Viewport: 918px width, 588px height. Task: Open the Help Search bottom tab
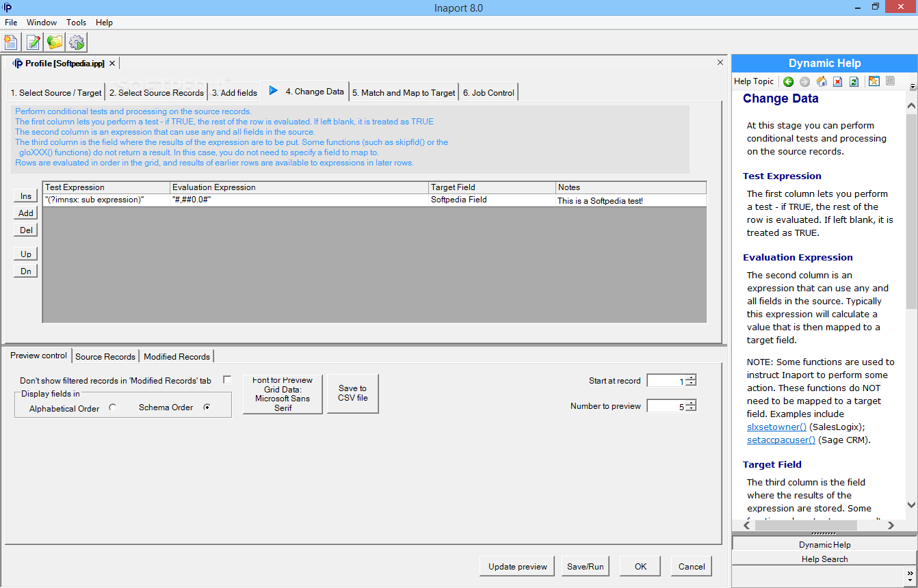tap(824, 559)
